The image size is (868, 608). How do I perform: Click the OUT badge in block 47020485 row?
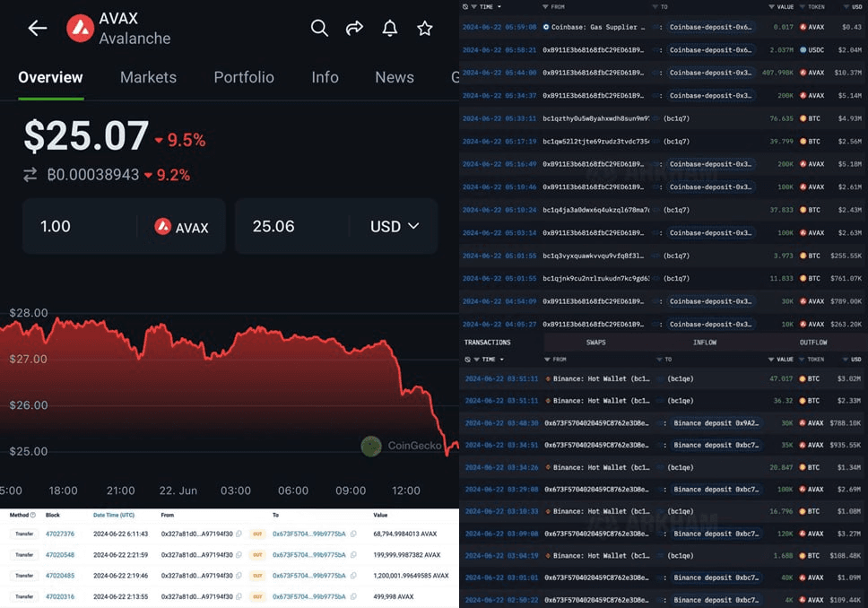coord(257,576)
